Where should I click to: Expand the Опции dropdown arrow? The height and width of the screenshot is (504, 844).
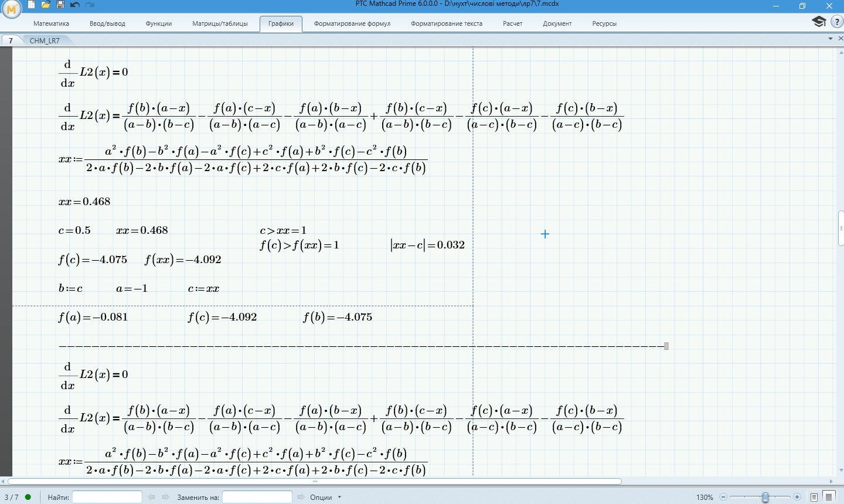[339, 498]
